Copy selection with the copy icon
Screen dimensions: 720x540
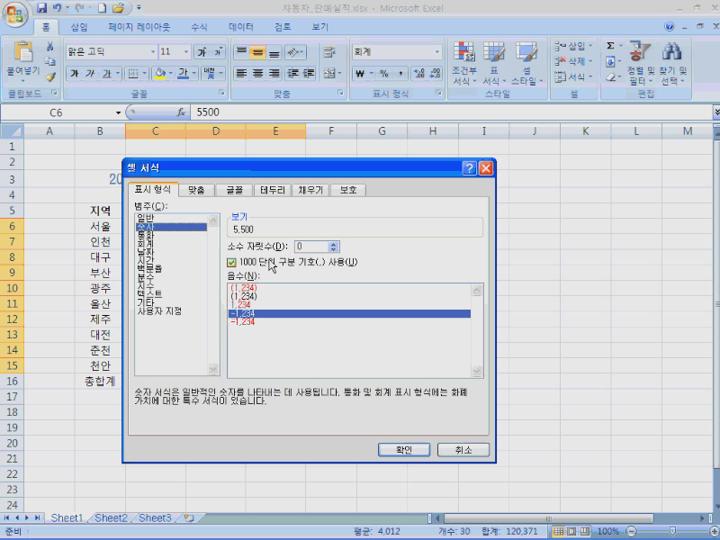pyautogui.click(x=50, y=62)
